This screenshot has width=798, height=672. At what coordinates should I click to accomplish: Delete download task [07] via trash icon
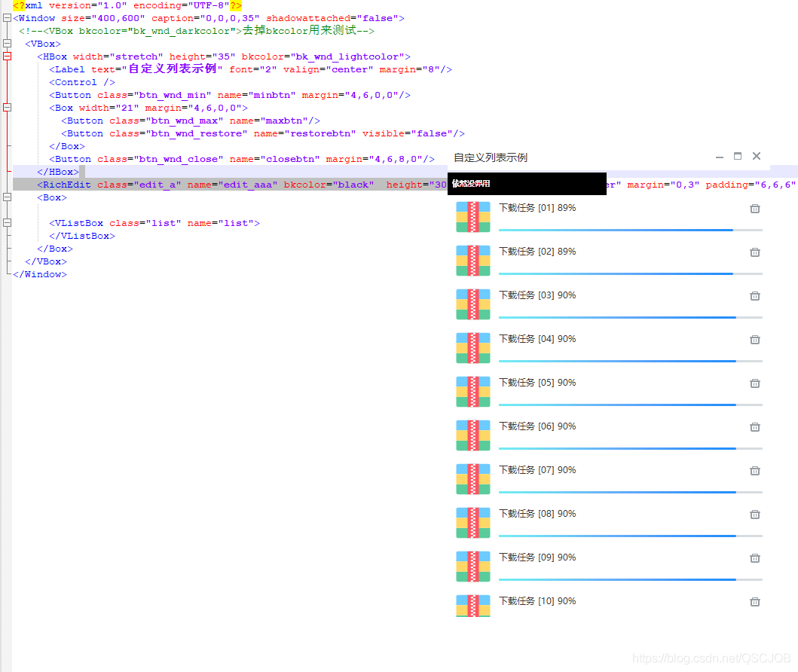[x=755, y=471]
